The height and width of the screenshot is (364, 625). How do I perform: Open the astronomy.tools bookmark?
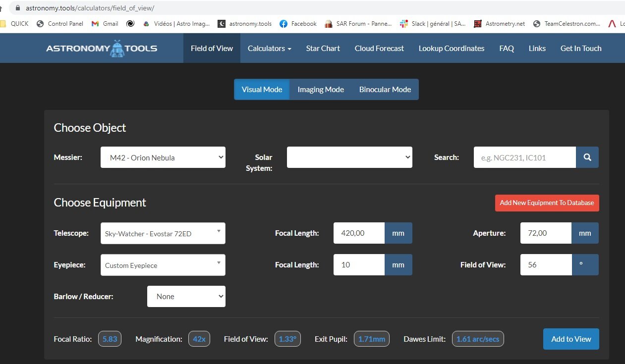click(x=245, y=23)
